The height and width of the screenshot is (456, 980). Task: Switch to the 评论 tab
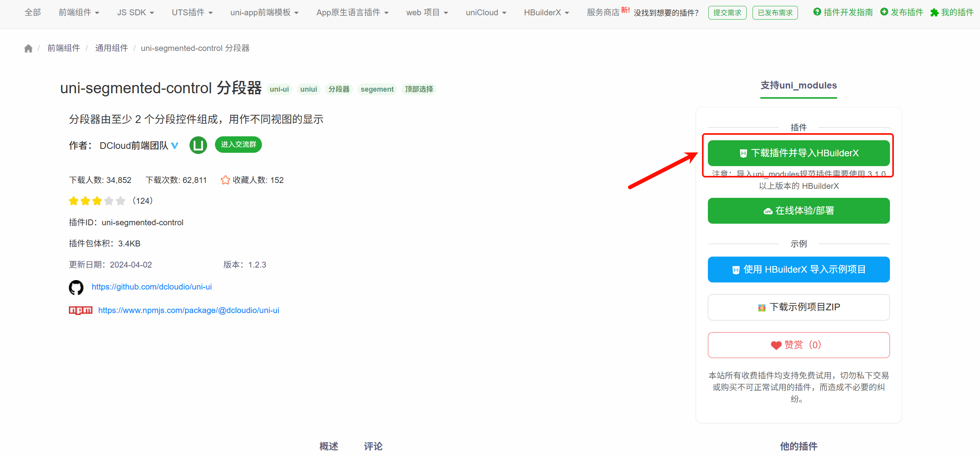tap(373, 446)
